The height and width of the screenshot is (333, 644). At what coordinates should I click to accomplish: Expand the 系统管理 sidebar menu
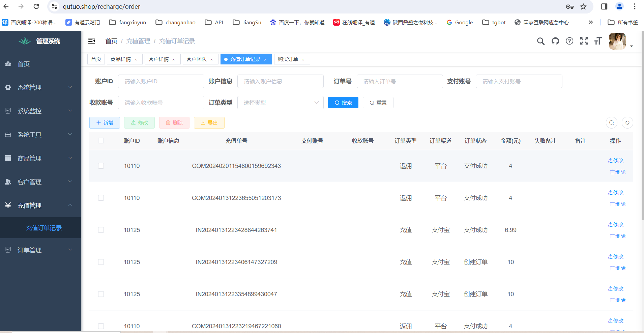[40, 87]
